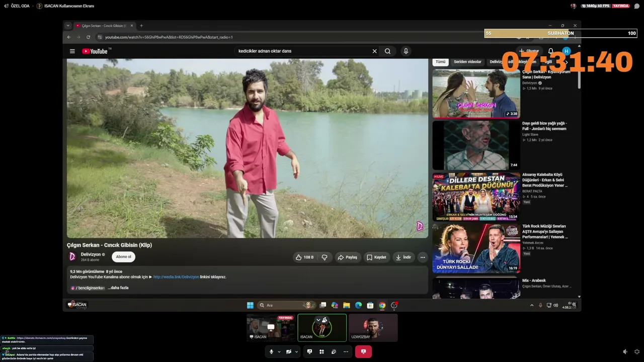644x362 pixels.
Task: Go back in the Chrome browser
Action: [69, 37]
